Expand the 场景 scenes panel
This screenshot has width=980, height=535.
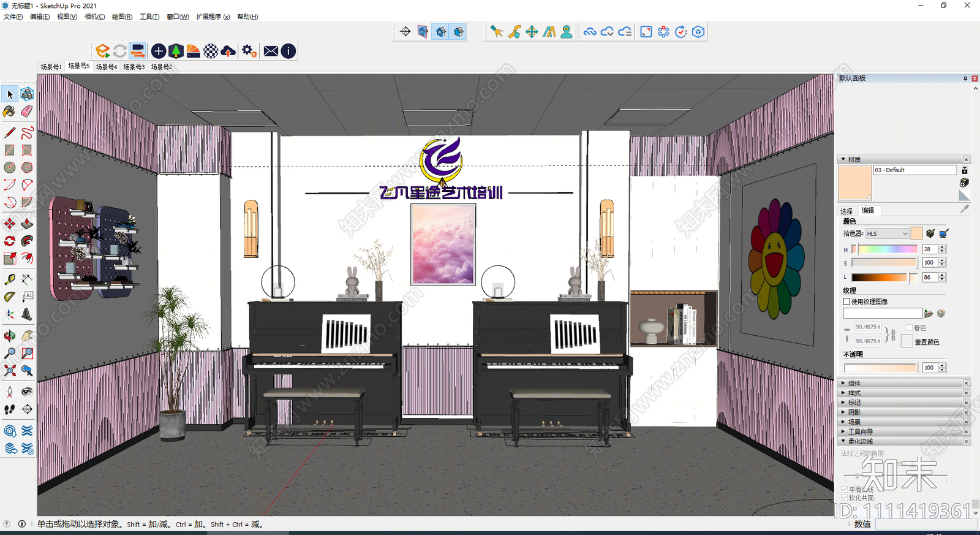843,422
